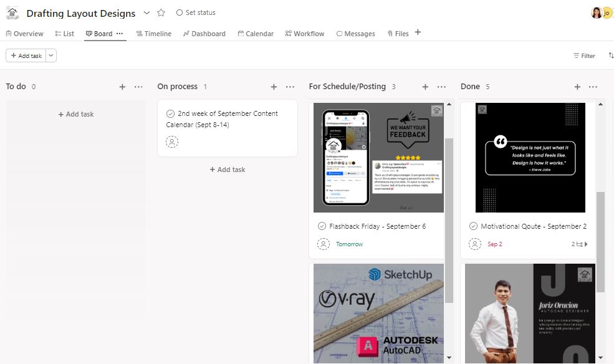614x364 pixels.
Task: Open Board tab options ellipsis
Action: [120, 34]
